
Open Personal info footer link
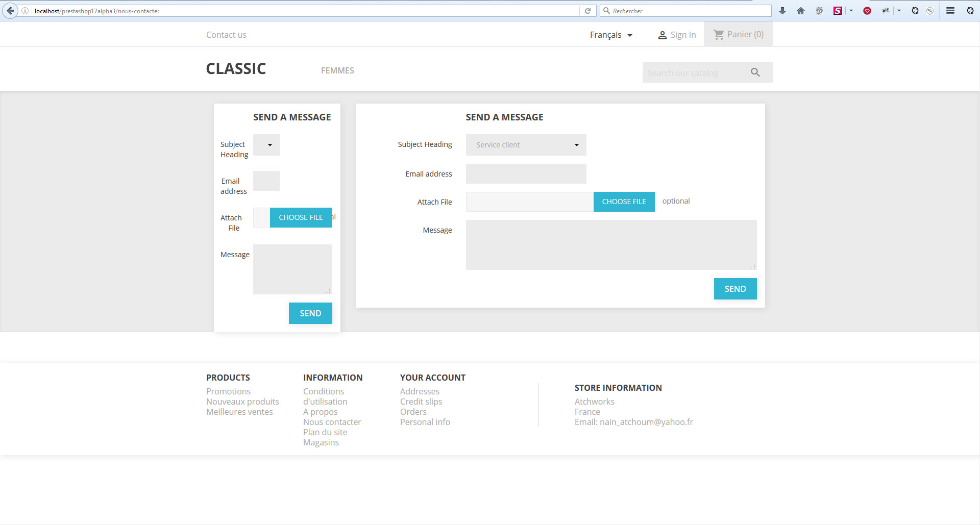(x=425, y=422)
